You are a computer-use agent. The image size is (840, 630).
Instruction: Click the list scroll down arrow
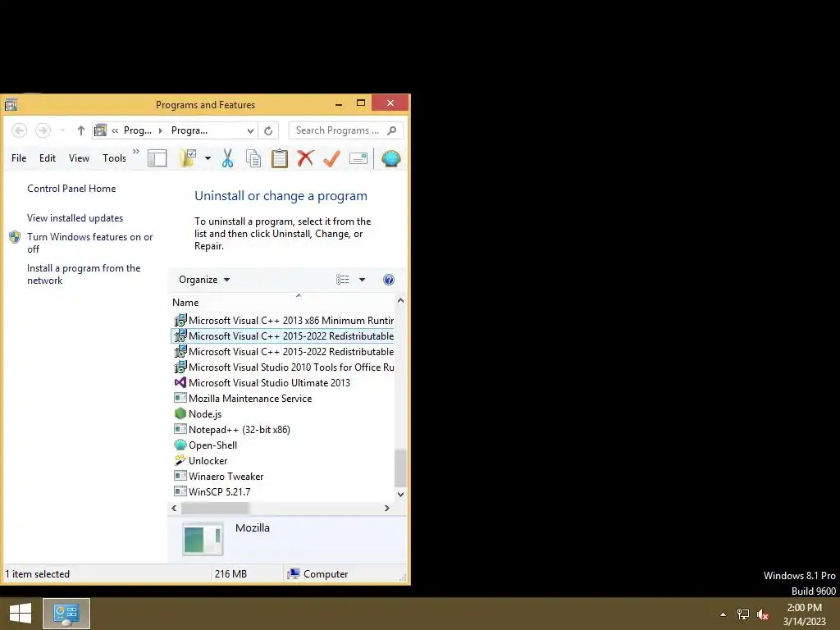point(400,495)
